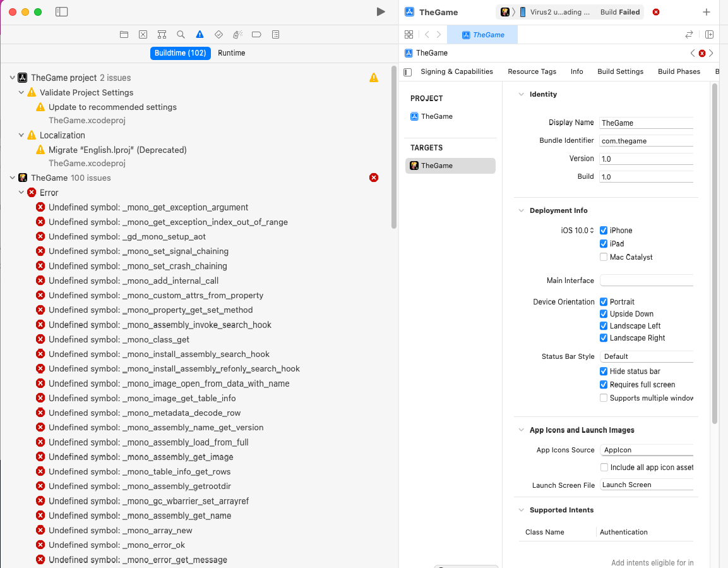This screenshot has width=728, height=568.
Task: Select the Find navigator magnifying glass
Action: [x=181, y=35]
